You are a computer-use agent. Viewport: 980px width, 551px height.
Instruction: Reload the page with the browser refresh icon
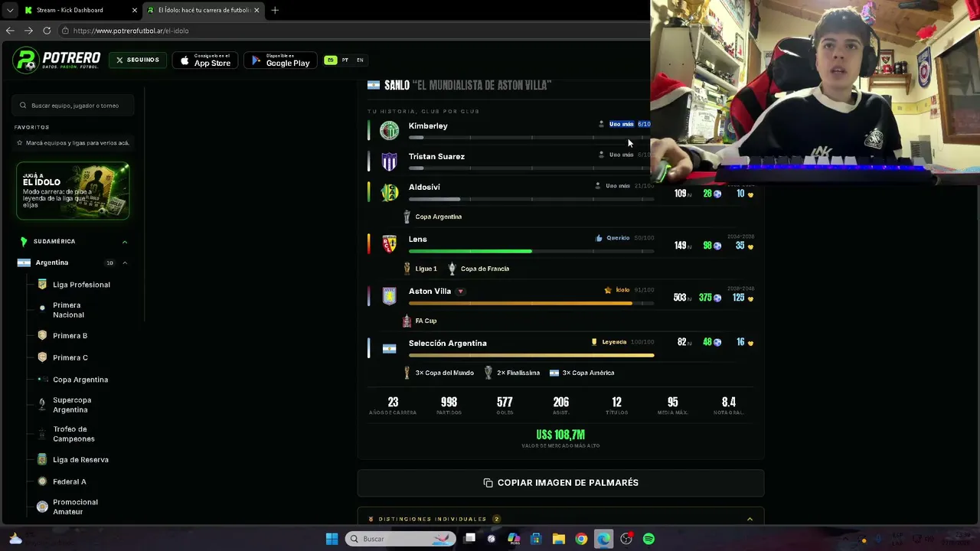pos(47,31)
